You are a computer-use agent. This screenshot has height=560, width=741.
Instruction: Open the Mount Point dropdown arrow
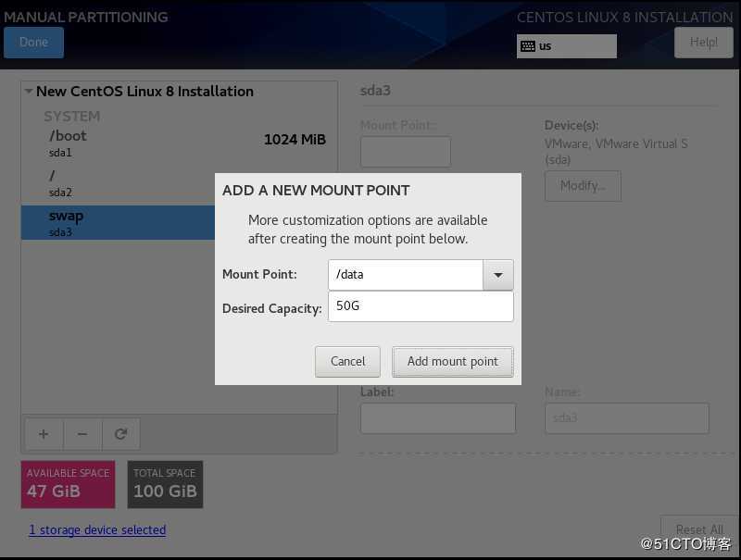[x=498, y=275]
